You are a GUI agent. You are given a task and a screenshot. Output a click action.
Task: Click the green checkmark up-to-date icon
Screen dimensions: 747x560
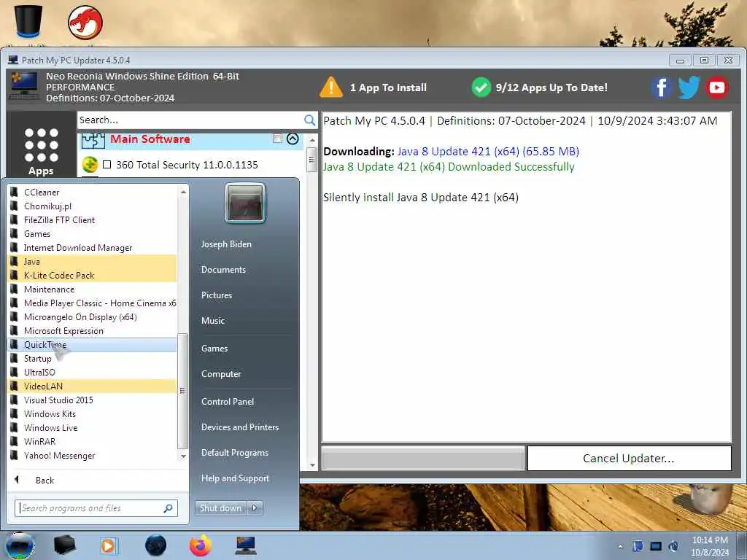pos(481,87)
